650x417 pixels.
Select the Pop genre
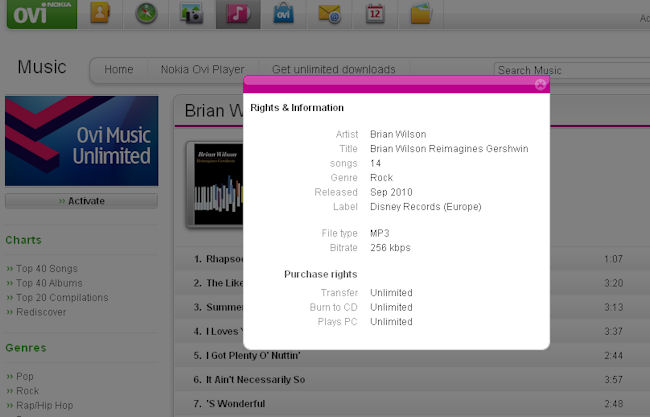point(24,376)
